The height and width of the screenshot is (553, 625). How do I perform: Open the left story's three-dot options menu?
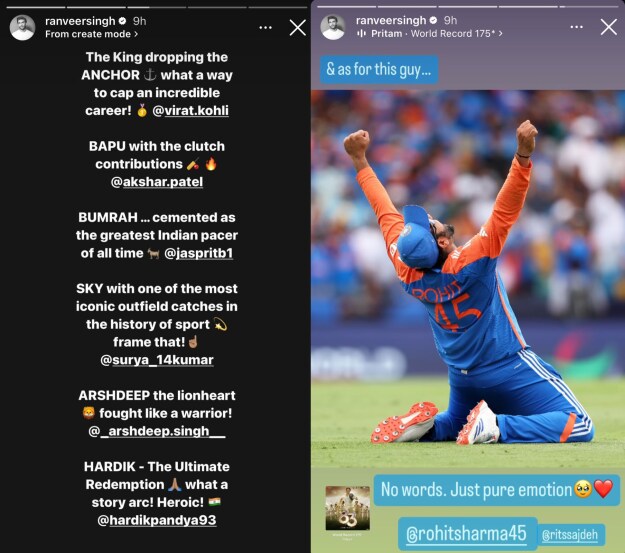pos(265,28)
